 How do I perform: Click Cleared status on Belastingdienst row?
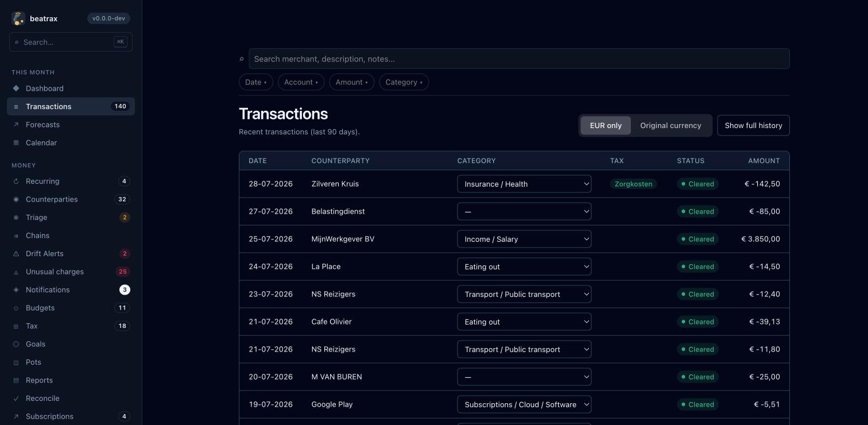697,211
